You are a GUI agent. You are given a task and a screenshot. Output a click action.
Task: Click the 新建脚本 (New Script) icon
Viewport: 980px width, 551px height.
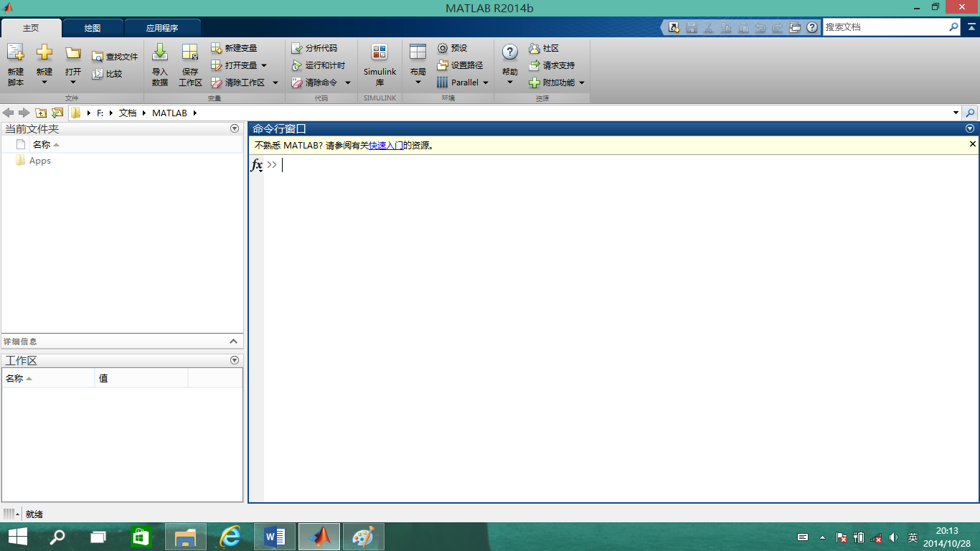click(16, 53)
